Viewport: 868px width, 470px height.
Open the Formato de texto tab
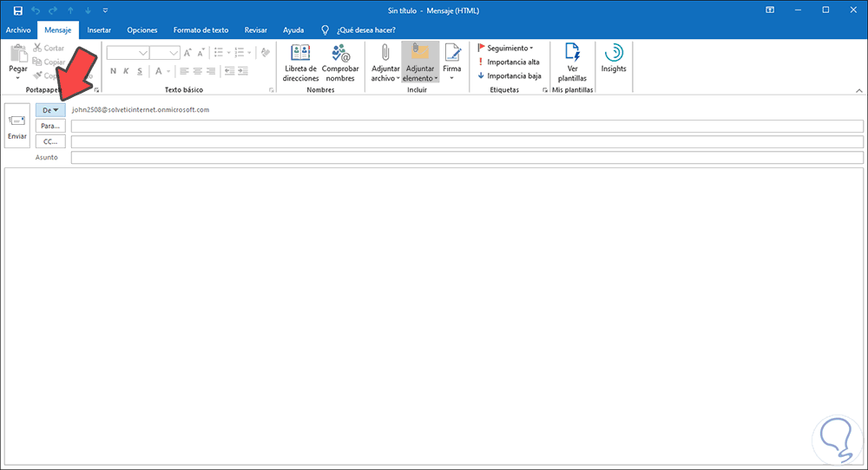click(201, 30)
